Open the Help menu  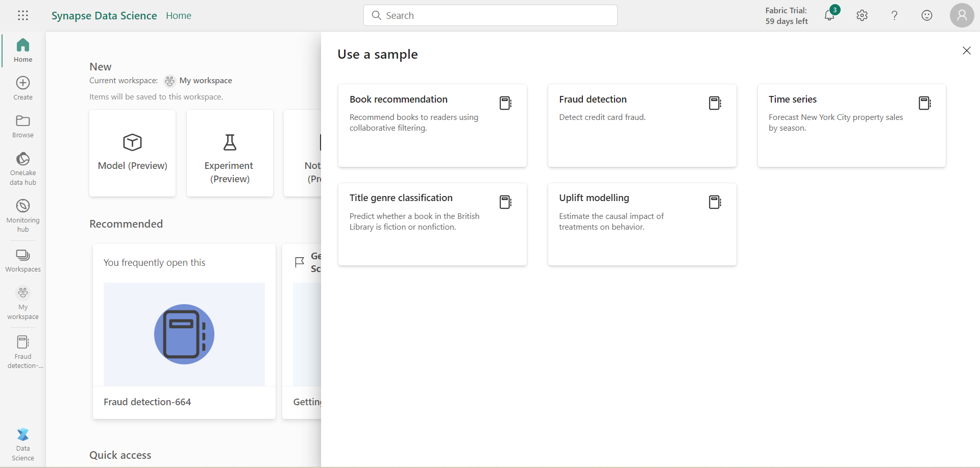[894, 15]
